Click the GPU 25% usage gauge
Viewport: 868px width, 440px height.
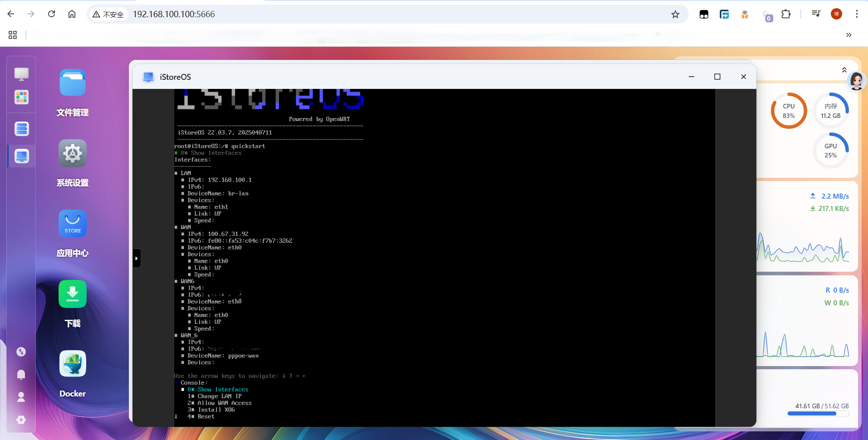click(x=831, y=151)
